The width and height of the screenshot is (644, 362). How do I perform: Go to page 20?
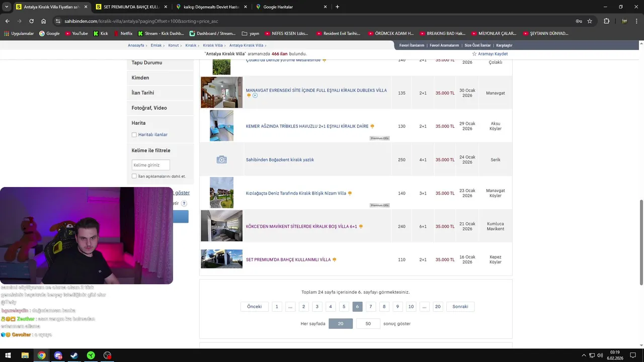(x=438, y=307)
